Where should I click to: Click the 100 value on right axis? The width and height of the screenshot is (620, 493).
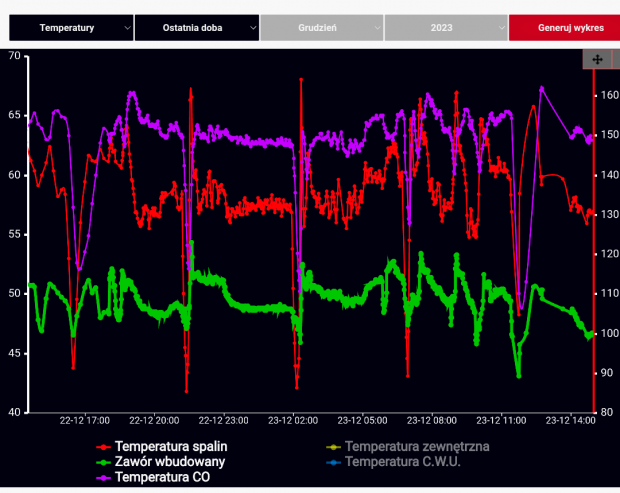tap(609, 333)
